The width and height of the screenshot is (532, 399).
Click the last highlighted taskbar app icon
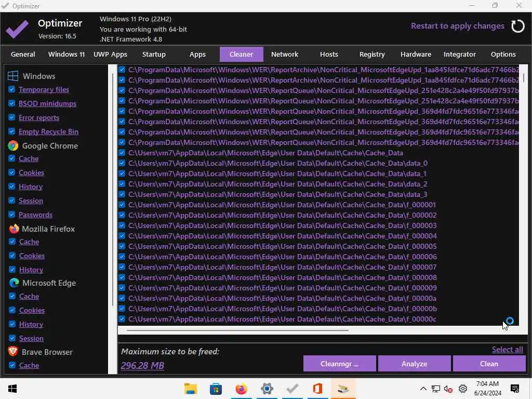pyautogui.click(x=343, y=389)
